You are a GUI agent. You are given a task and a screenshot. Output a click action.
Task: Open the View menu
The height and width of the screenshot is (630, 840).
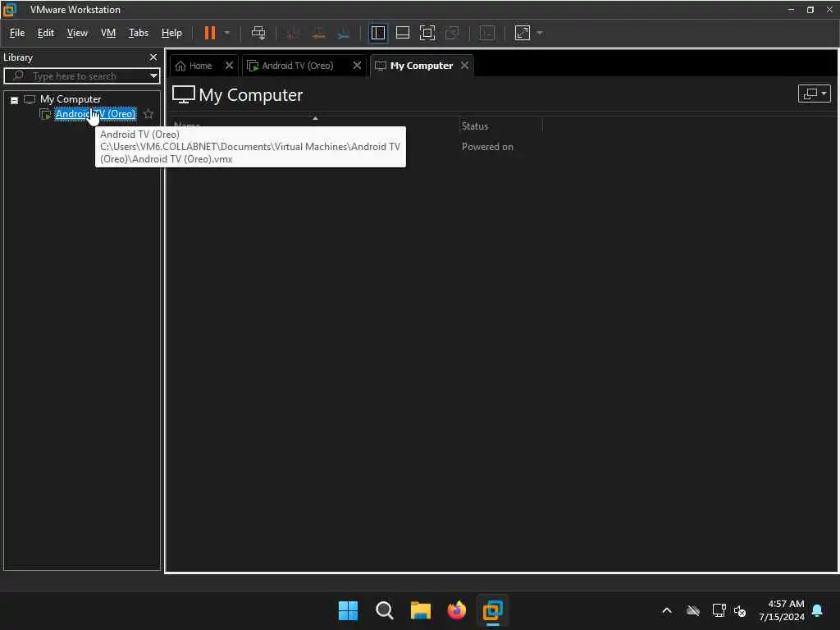77,33
